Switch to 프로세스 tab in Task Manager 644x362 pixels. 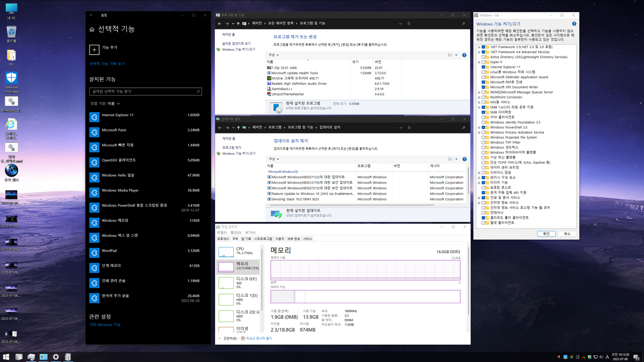[x=223, y=239]
